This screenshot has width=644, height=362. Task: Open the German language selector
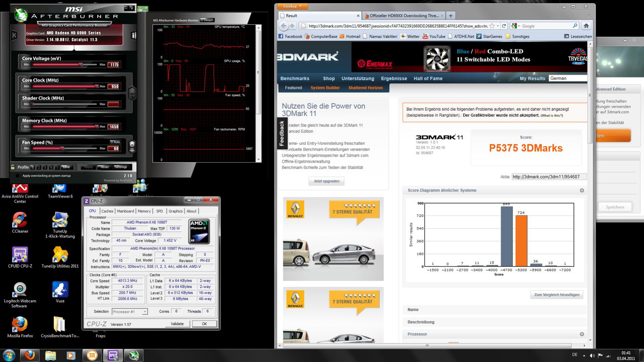pos(568,78)
